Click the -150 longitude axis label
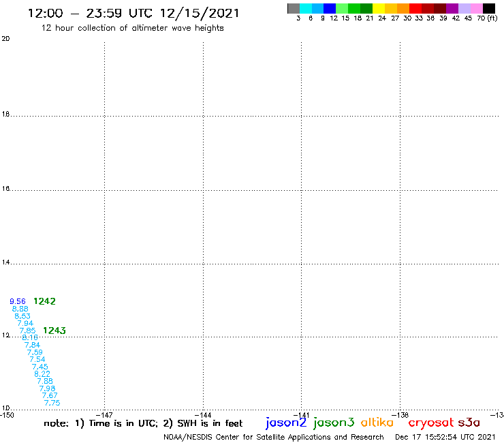Image resolution: width=504 pixels, height=443 pixels. (x=7, y=415)
